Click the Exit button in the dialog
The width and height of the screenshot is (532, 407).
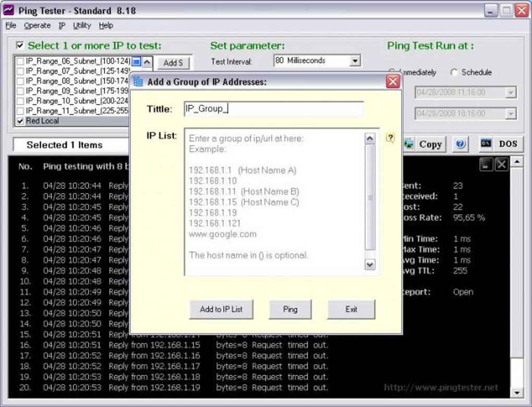pyautogui.click(x=351, y=309)
